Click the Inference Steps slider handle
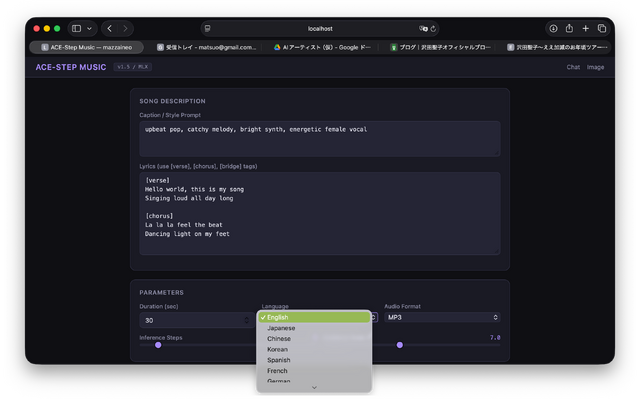Viewport: 640px width, 405px height. tap(157, 345)
